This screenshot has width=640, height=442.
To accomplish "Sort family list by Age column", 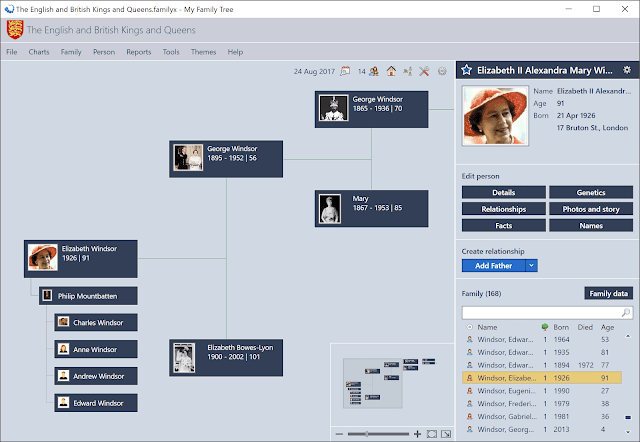I will [x=607, y=327].
